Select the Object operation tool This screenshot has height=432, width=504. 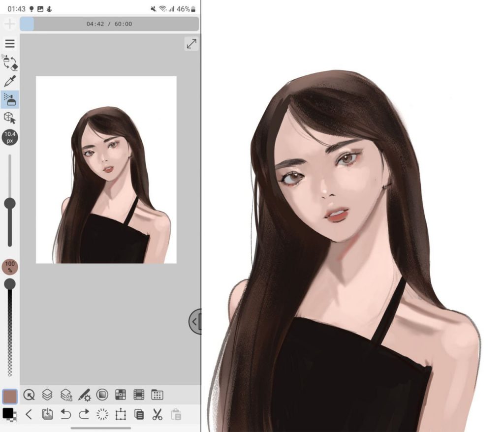[10, 118]
